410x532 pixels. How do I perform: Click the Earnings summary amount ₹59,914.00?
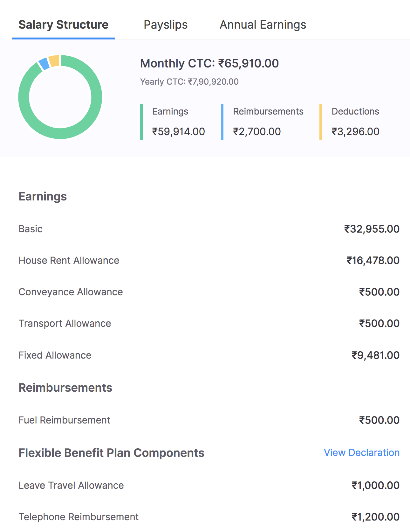[178, 131]
